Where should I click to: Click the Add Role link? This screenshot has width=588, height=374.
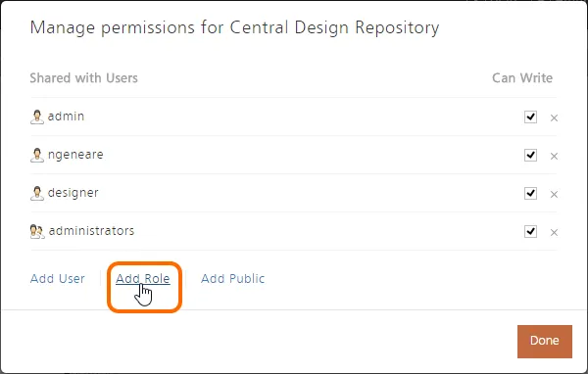click(143, 278)
